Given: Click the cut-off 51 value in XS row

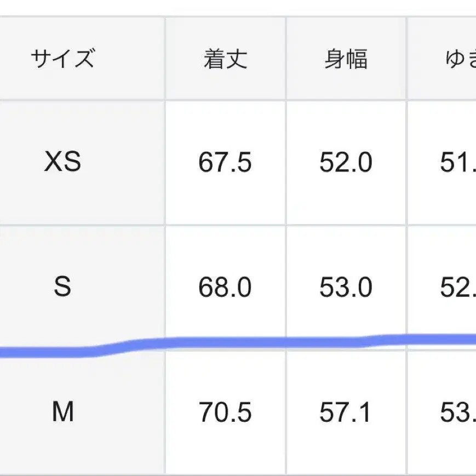Looking at the screenshot, I should tap(457, 163).
